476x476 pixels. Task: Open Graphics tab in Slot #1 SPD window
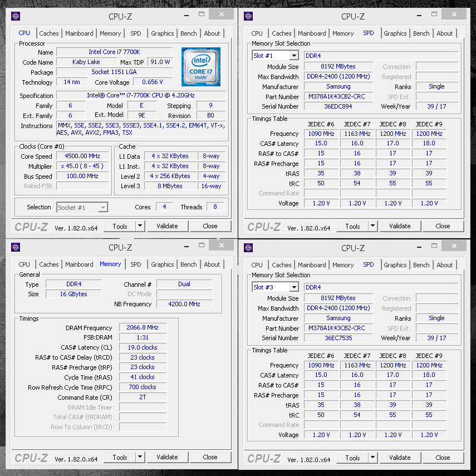coord(395,33)
